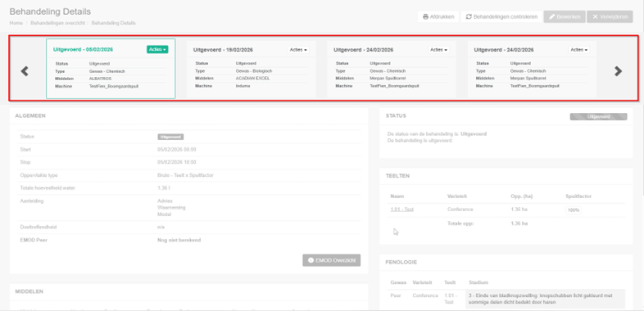Select the Uitgevoerd - 19/02/2026 treatment card
The image size is (644, 311).
point(251,69)
